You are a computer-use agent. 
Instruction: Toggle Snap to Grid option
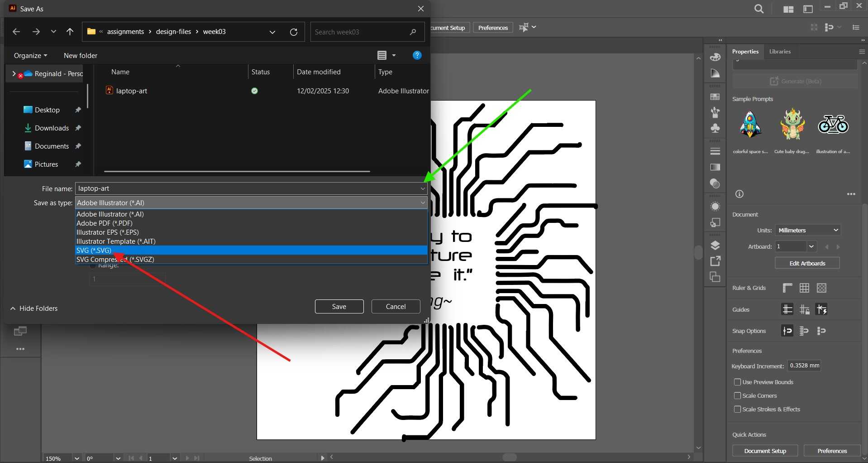(804, 331)
